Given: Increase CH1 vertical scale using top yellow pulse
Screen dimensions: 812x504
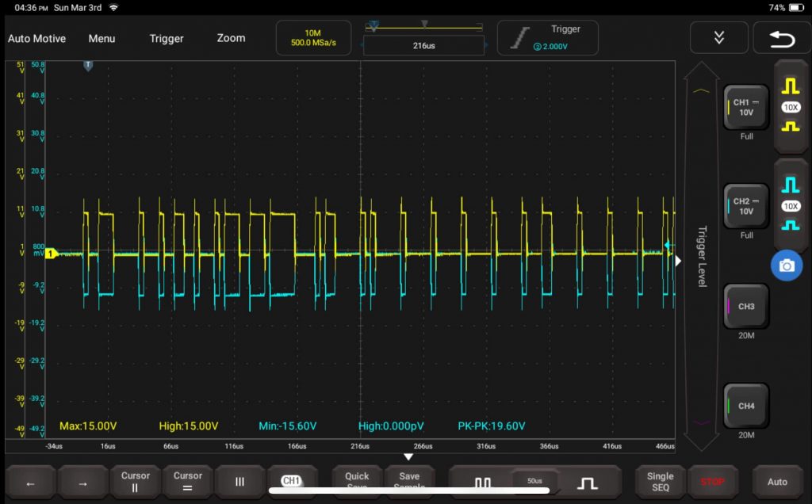Looking at the screenshot, I should tap(790, 85).
